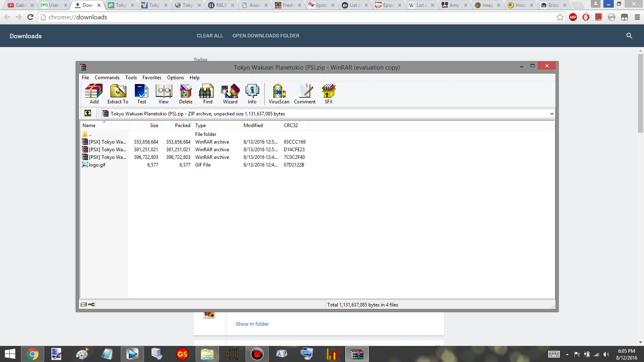Open the Commands menu
This screenshot has width=644, height=362.
[x=107, y=78]
